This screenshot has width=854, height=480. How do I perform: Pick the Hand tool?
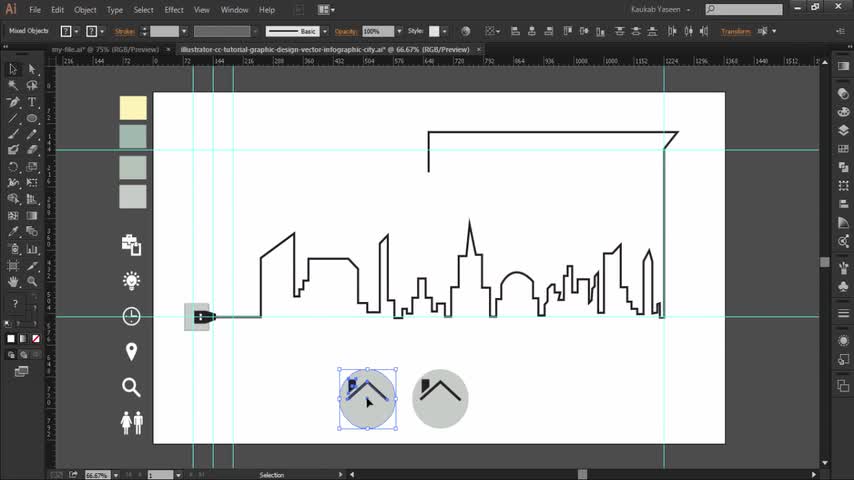(x=13, y=282)
